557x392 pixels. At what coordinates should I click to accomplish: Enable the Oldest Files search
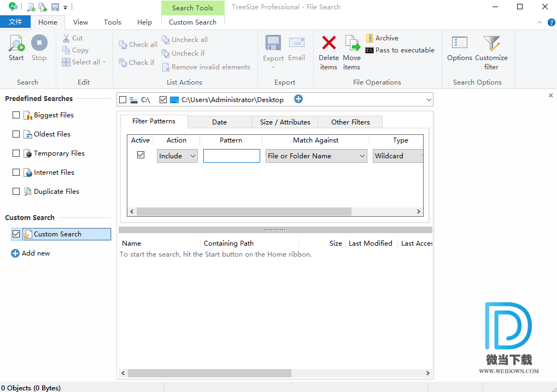point(16,134)
